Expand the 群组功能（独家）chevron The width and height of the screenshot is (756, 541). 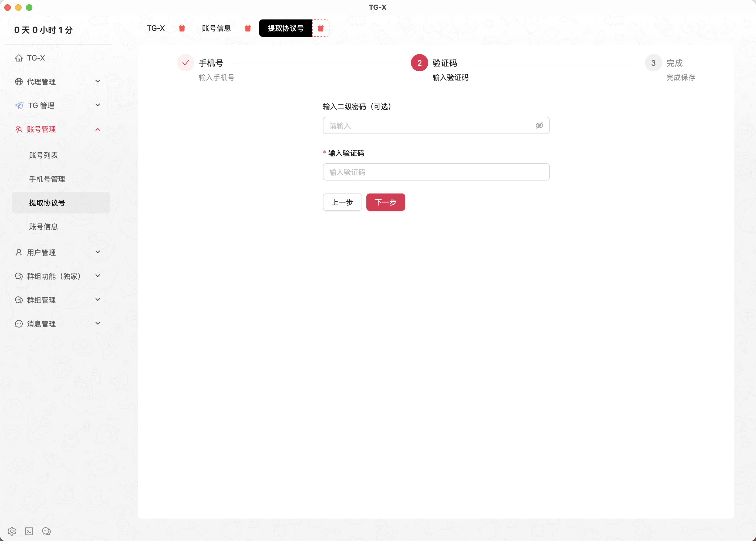pos(98,276)
